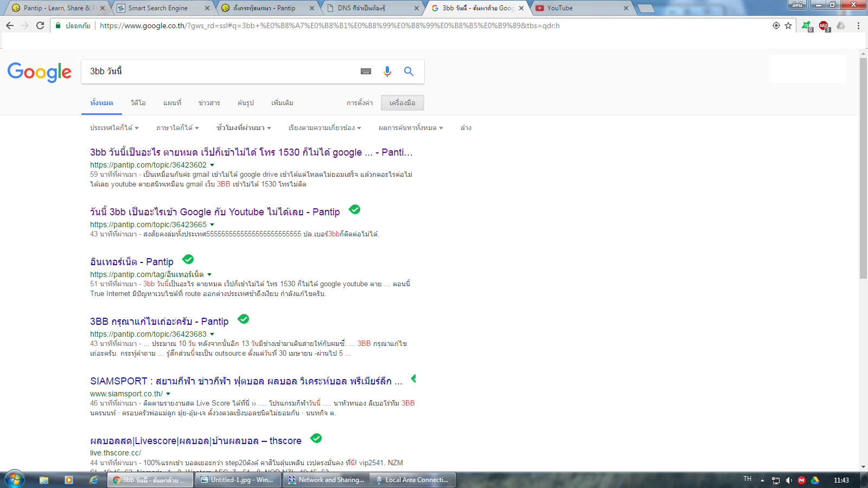Open result '3BB กรุณาแก้ไขเถ่อะครับ - Pantip'

coord(159,322)
